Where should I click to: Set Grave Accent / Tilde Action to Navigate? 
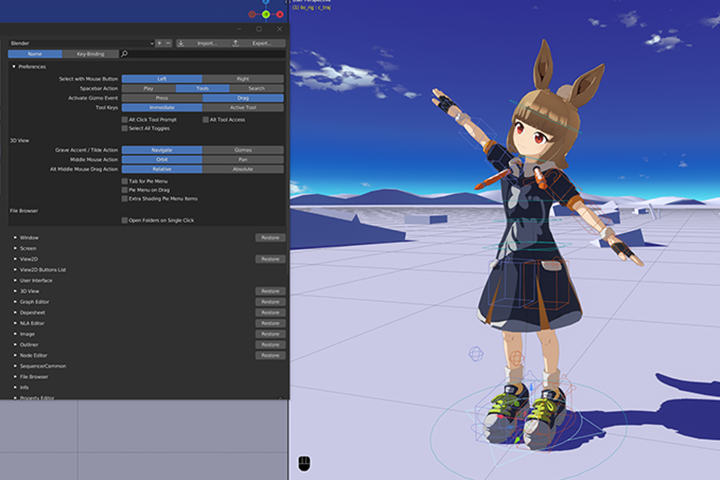pos(162,150)
